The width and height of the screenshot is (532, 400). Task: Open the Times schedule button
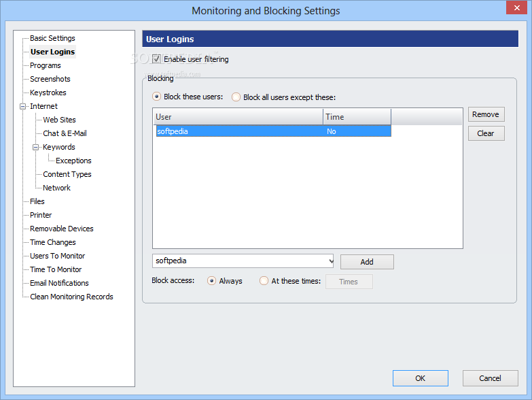[349, 282]
